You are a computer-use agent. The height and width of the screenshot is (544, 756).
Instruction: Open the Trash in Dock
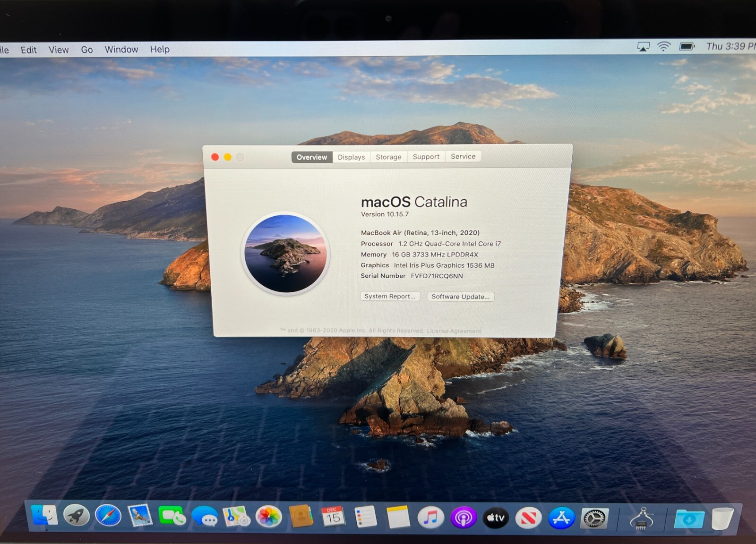coord(723,519)
